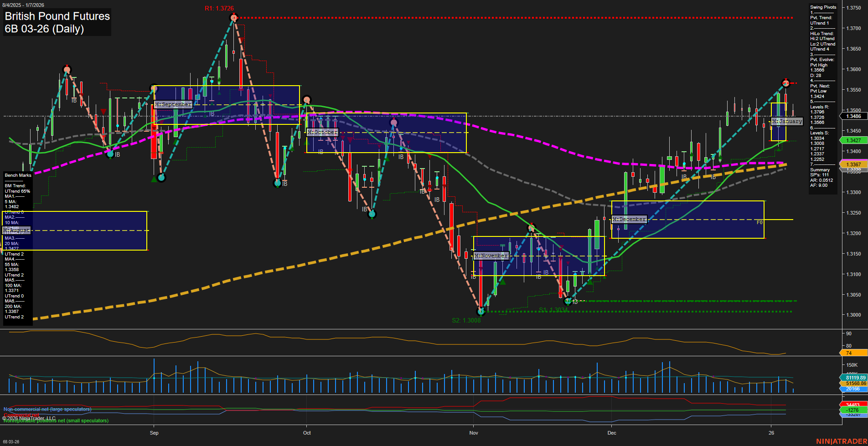Click the orange pivot circle near the January high
The image size is (868, 446).
pyautogui.click(x=786, y=83)
